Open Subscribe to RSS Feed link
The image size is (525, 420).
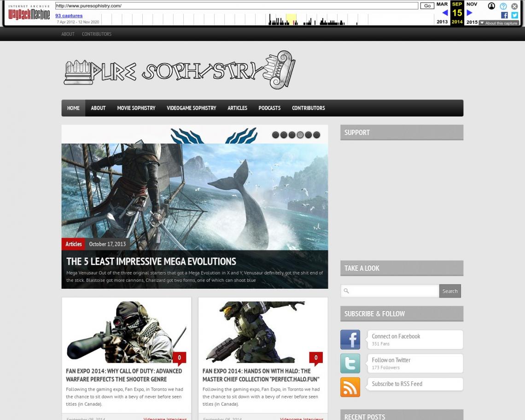point(397,384)
